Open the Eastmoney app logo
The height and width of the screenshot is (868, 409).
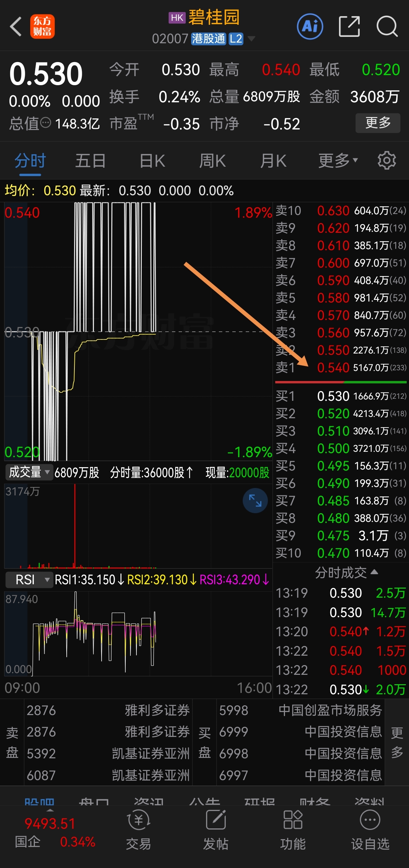pyautogui.click(x=43, y=26)
